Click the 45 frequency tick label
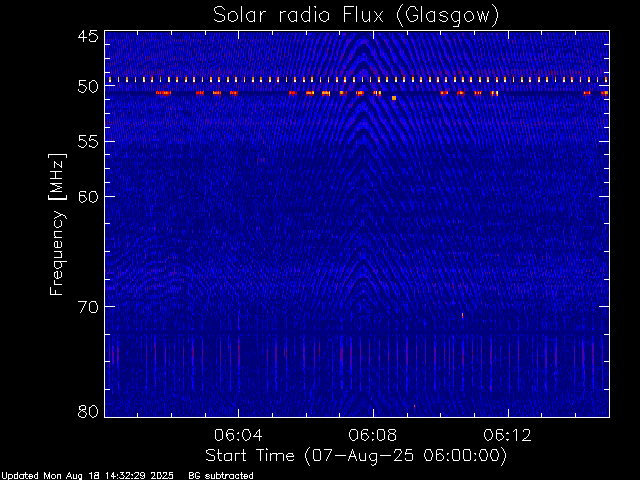This screenshot has width=640, height=480. pos(88,36)
